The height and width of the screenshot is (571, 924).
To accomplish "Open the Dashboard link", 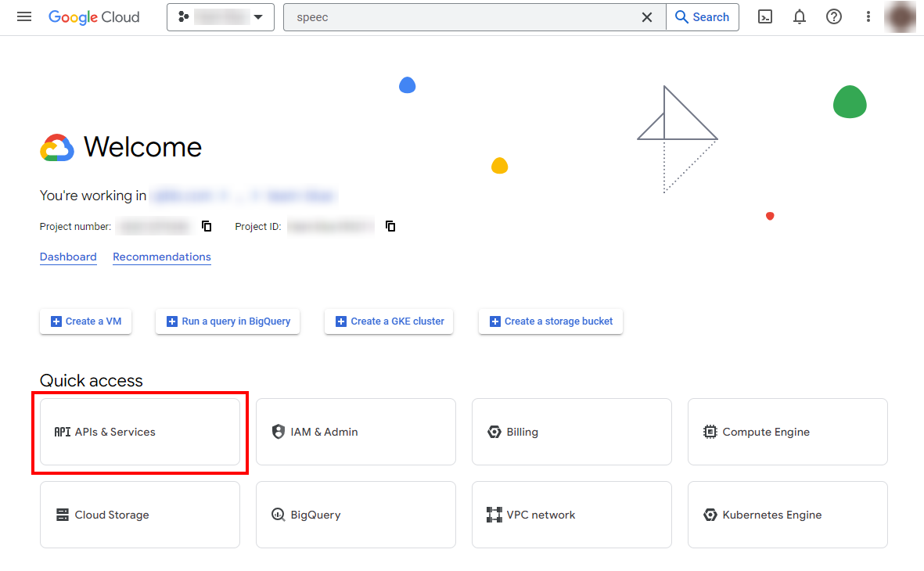I will click(68, 257).
